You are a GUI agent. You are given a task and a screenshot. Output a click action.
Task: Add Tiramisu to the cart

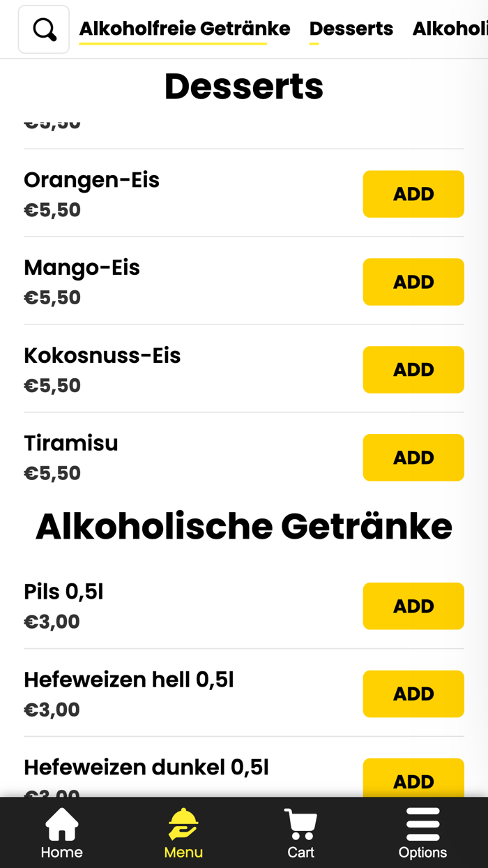click(x=413, y=458)
